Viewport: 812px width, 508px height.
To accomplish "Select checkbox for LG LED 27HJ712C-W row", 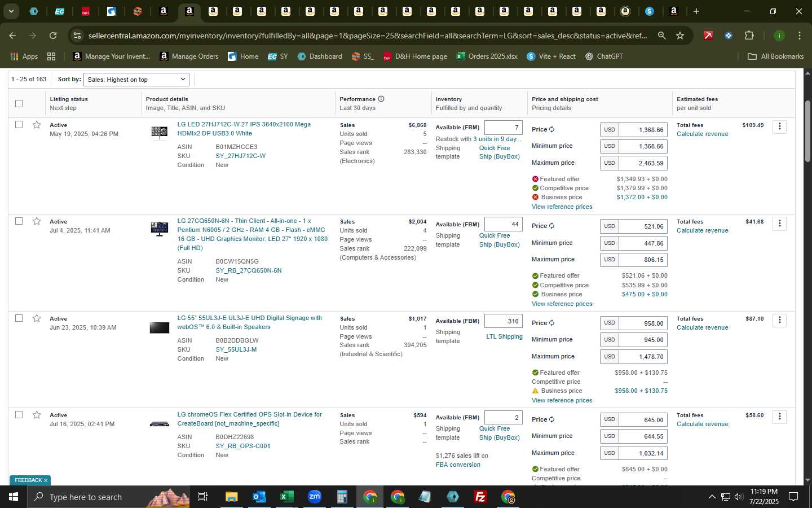I will pyautogui.click(x=19, y=124).
